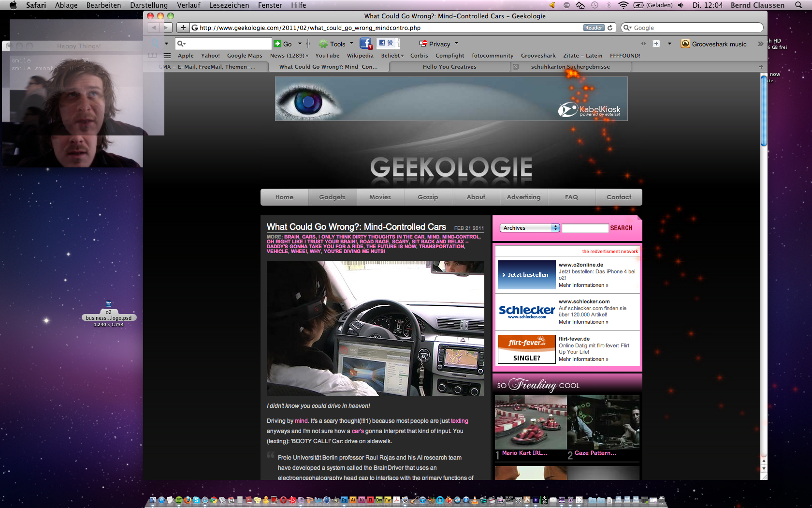Click the green Go arrow button
Image resolution: width=812 pixels, height=508 pixels.
click(277, 44)
